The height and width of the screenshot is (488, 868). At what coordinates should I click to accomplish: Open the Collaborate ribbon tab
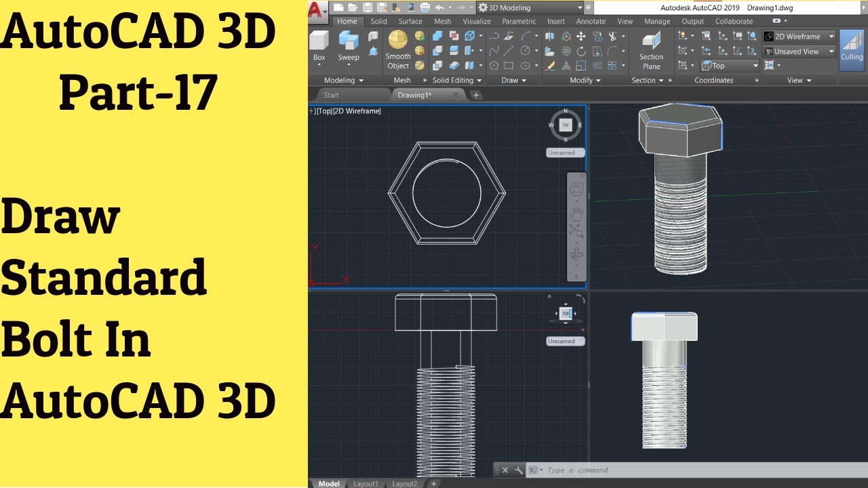[734, 21]
